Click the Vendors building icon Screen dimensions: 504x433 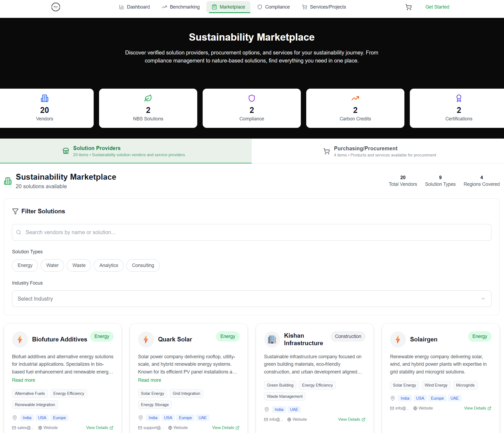click(45, 98)
